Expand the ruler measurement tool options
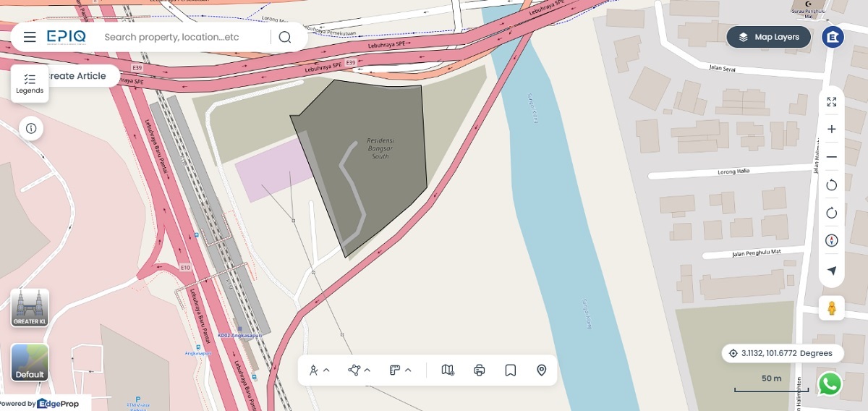The width and height of the screenshot is (868, 411). (400, 370)
